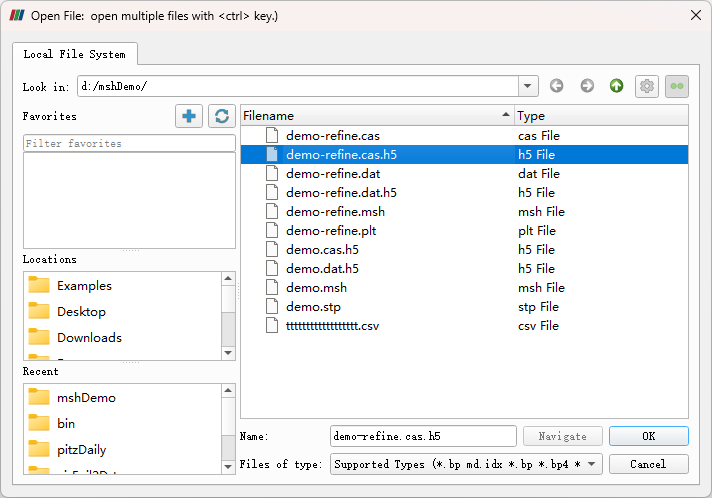Click the Filter favorites text field

point(128,143)
